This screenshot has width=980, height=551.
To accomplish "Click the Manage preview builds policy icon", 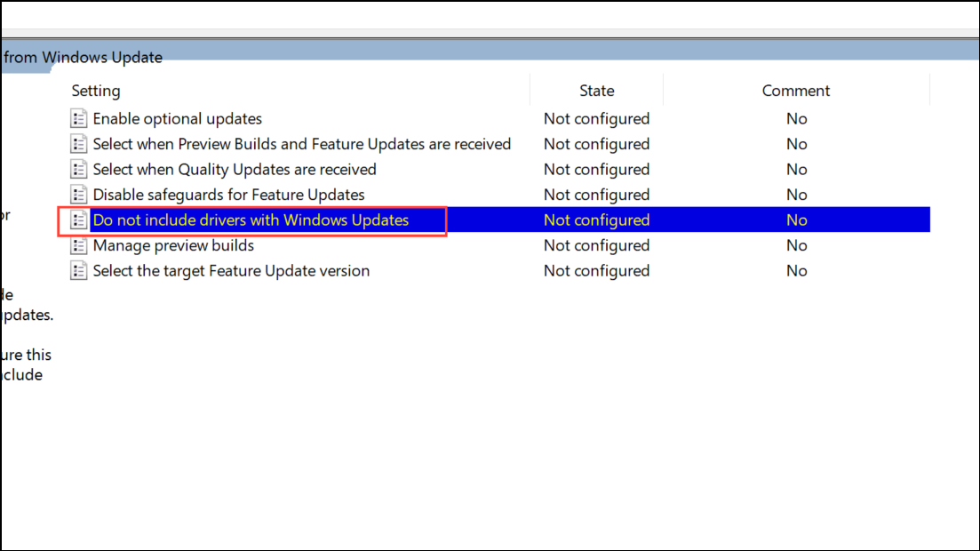I will [79, 245].
